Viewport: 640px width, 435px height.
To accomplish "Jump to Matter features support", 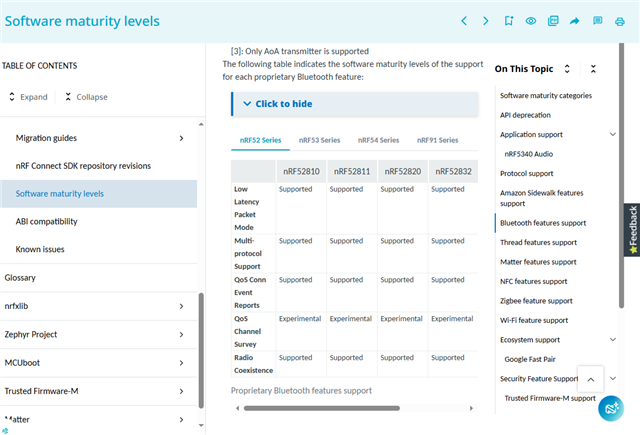I will coord(538,262).
